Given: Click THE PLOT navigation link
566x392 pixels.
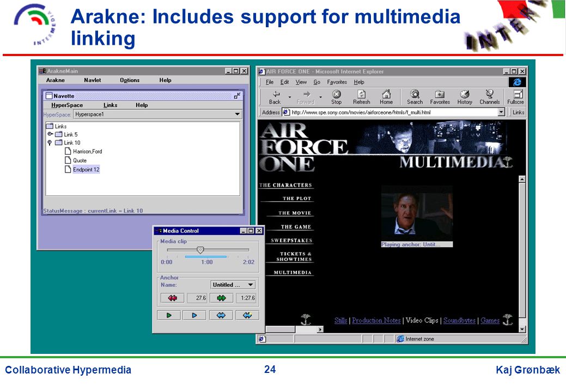Looking at the screenshot, I should click(297, 198).
